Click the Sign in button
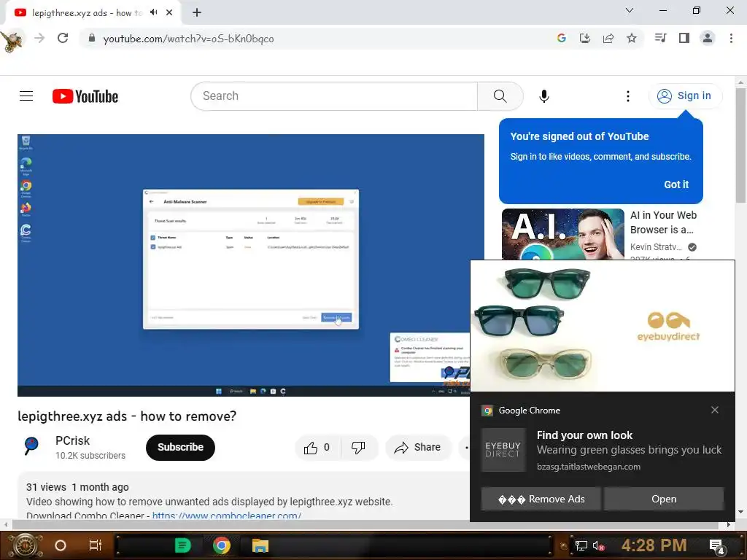 coord(685,96)
